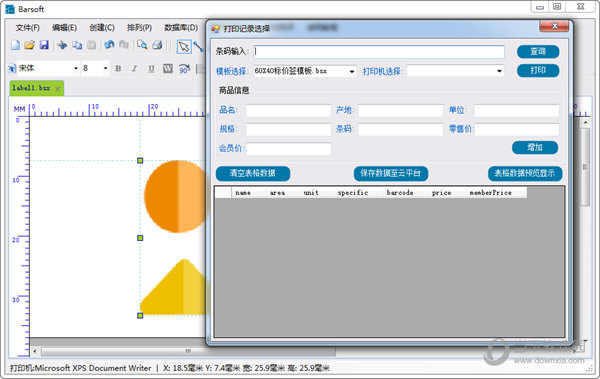
Task: Open the 文件(F) menu
Action: coord(28,28)
